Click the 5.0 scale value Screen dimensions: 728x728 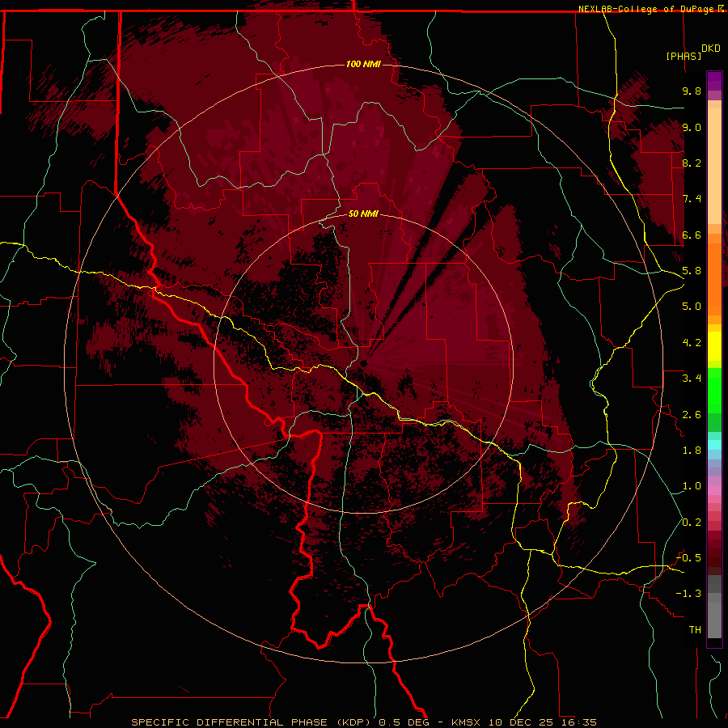[x=692, y=307]
